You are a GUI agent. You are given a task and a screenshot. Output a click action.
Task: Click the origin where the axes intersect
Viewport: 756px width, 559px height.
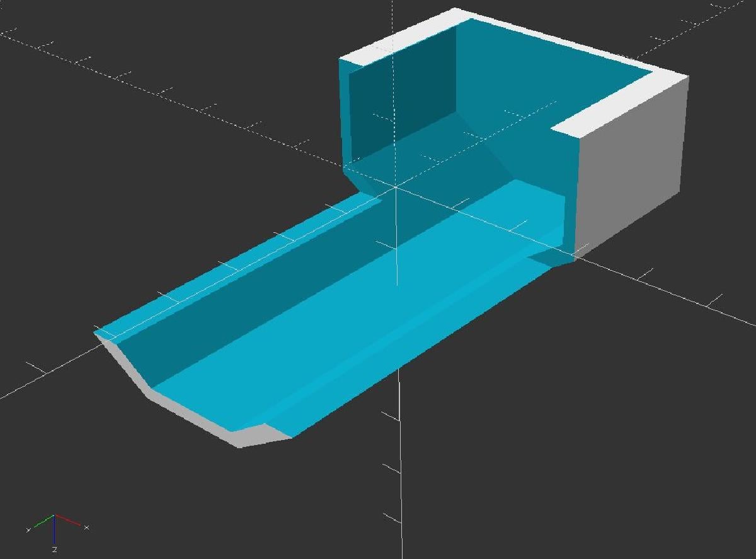(x=396, y=187)
